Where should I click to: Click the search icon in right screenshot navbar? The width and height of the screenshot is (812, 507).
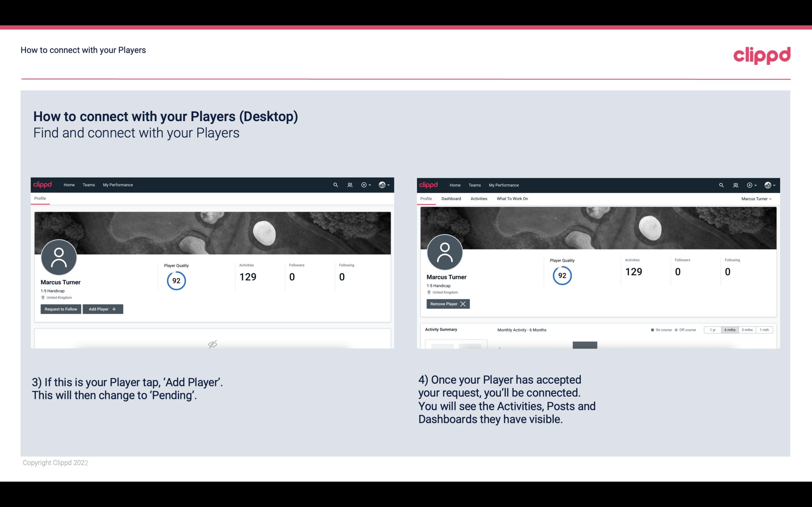click(x=721, y=185)
